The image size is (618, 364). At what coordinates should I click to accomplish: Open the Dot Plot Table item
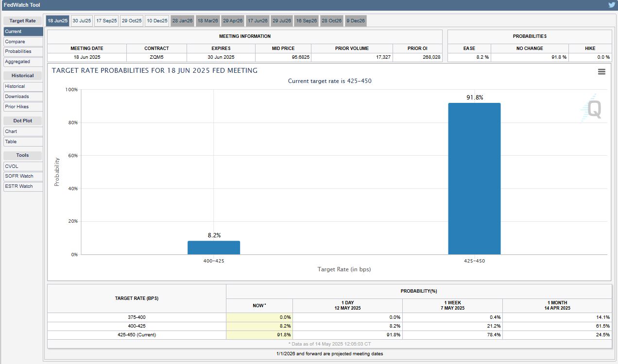coord(23,142)
